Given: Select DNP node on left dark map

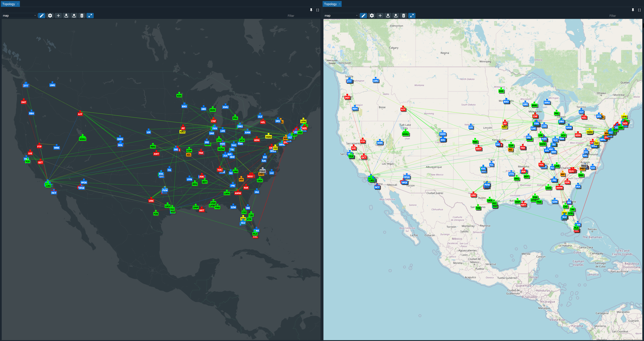Looking at the screenshot, I should point(196,207).
